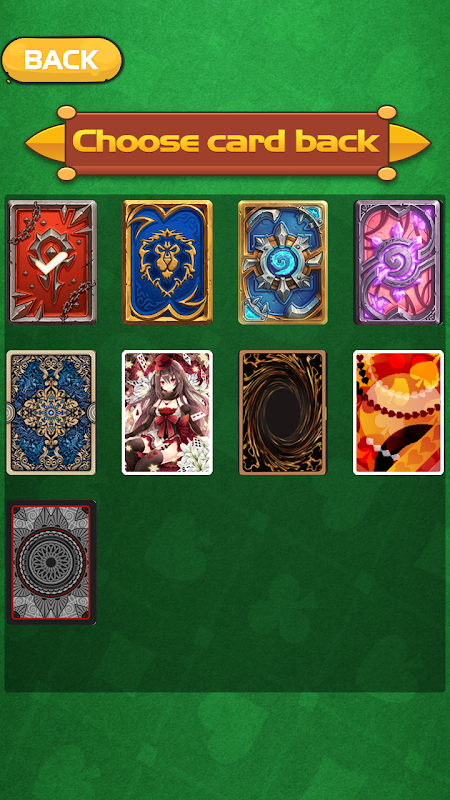Viewport: 450px width, 800px height.
Task: Select the gray mandala card with red border
Action: click(x=52, y=562)
